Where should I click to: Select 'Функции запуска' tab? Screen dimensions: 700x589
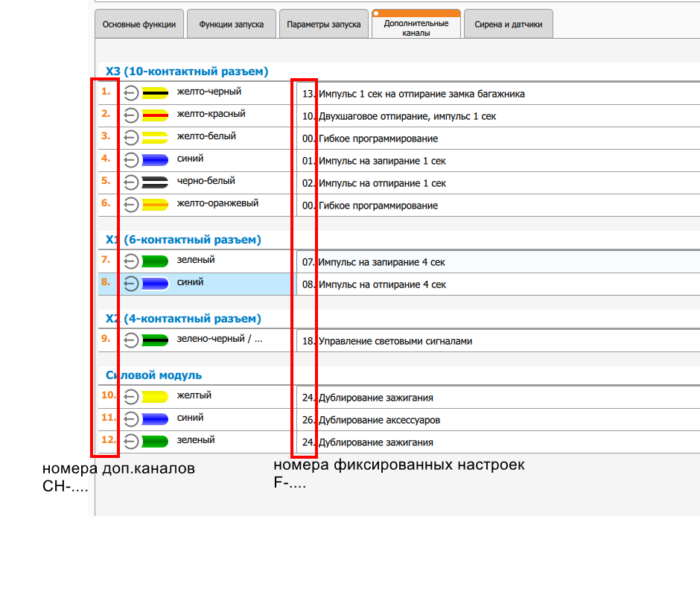click(231, 24)
